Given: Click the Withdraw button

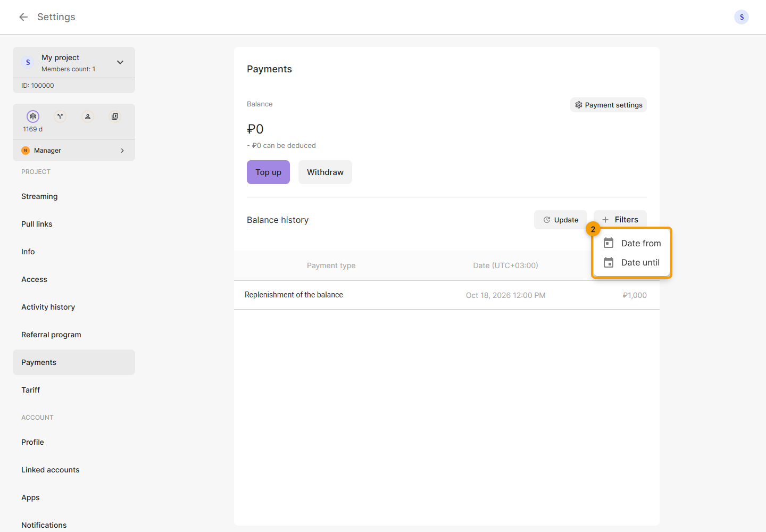Looking at the screenshot, I should (325, 172).
